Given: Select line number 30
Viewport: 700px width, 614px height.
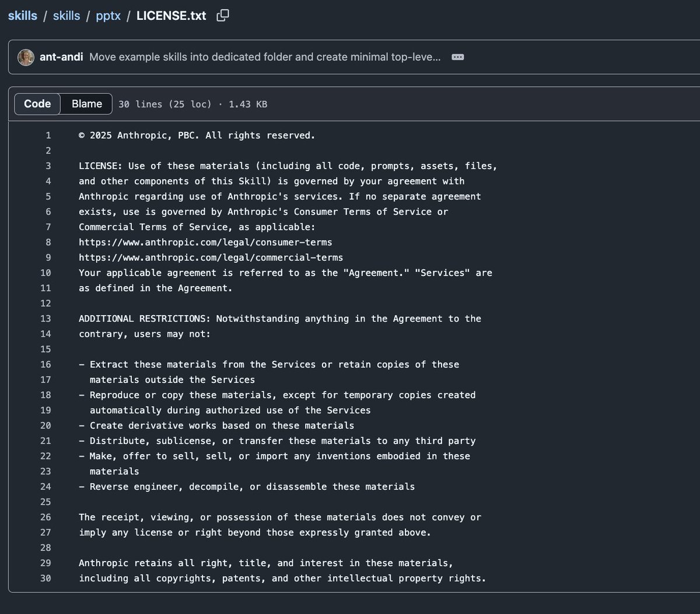Looking at the screenshot, I should point(45,578).
